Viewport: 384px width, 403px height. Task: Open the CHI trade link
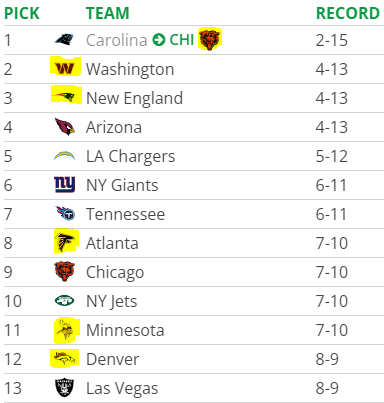181,40
